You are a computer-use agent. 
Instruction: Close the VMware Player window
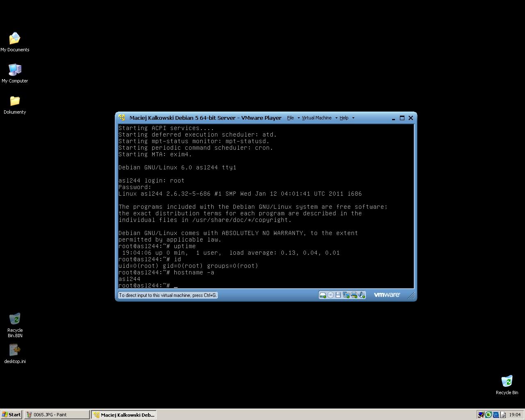411,118
